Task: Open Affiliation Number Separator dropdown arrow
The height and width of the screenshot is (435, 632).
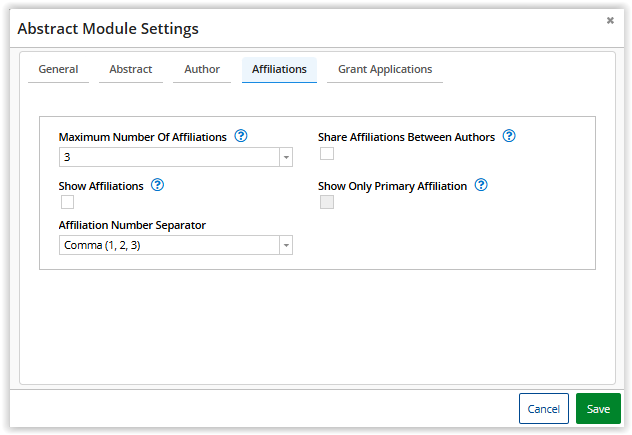Action: (285, 246)
